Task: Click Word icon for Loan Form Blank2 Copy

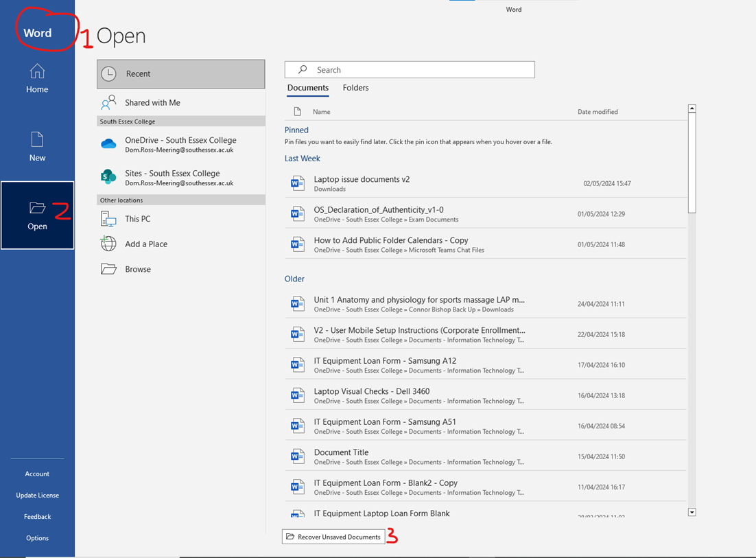Action: click(298, 487)
